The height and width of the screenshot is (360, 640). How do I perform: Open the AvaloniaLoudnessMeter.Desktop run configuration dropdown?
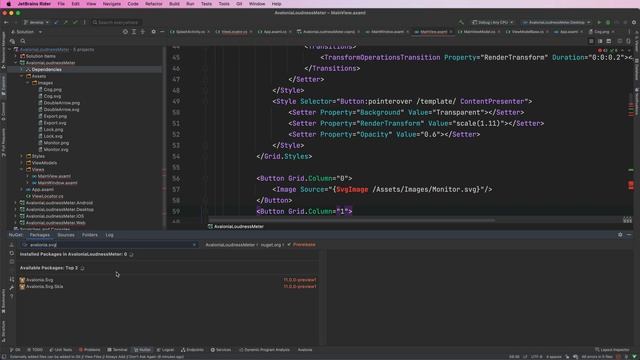click(x=556, y=22)
